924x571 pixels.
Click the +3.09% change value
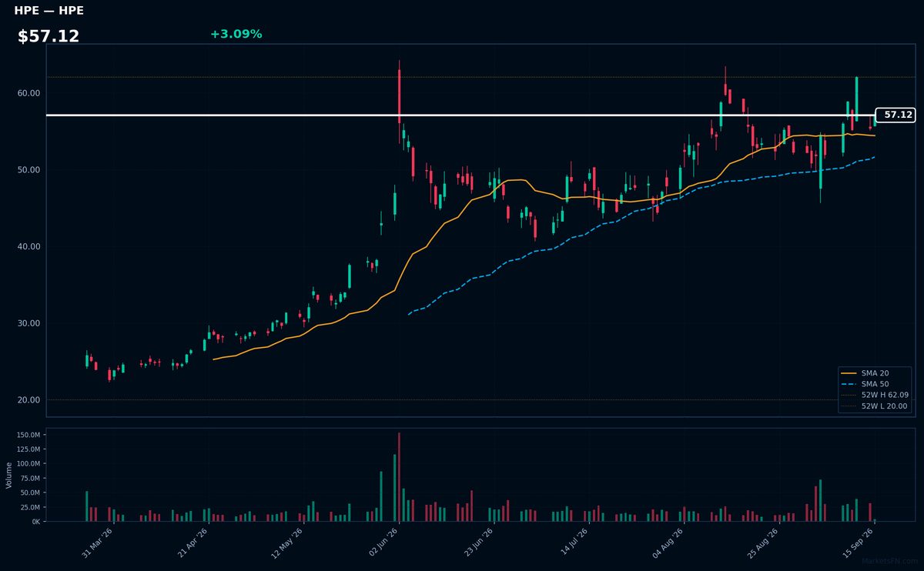pos(236,34)
